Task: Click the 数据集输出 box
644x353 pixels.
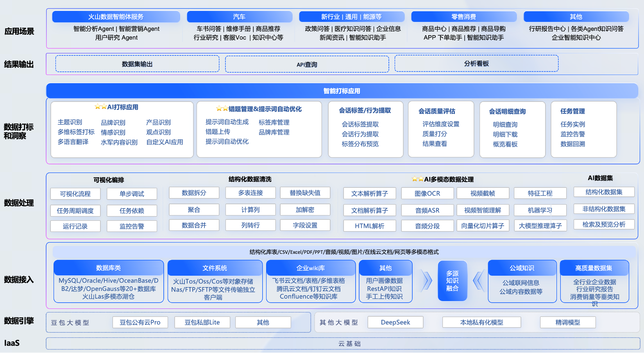Action: [x=137, y=64]
